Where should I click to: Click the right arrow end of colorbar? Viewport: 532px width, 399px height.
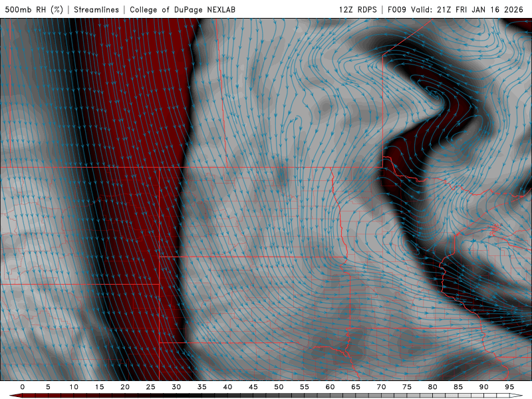click(517, 396)
